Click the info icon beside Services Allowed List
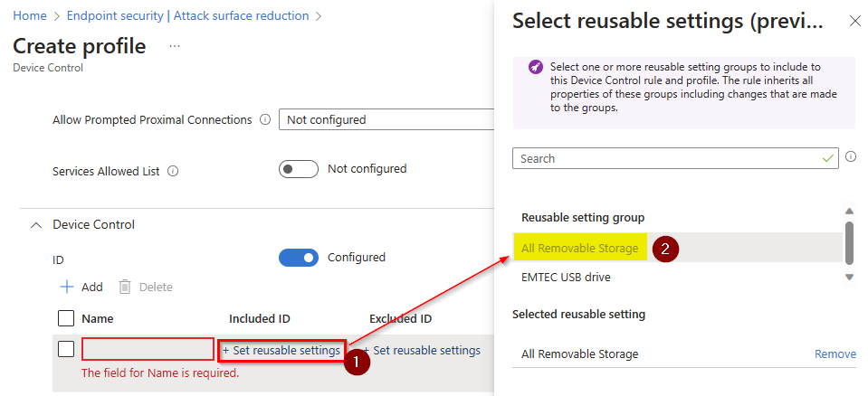The image size is (868, 396). [x=173, y=170]
